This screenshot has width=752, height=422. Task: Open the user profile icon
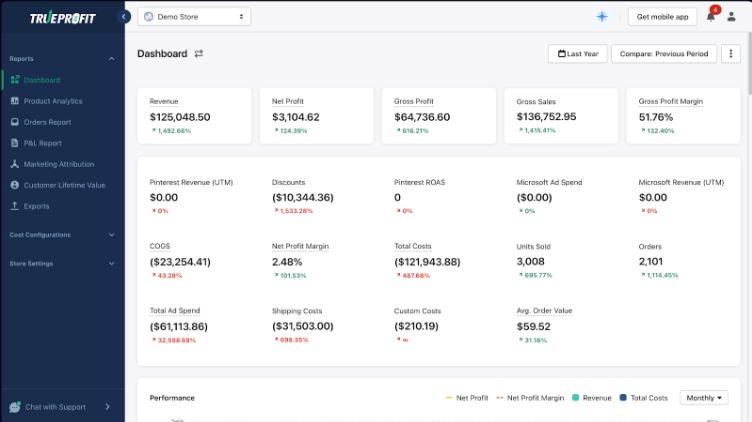coord(731,16)
